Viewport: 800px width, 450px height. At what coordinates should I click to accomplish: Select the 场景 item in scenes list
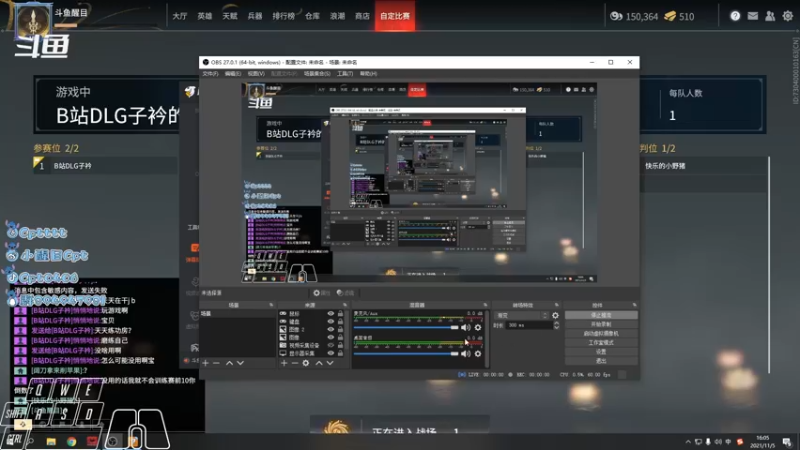237,314
